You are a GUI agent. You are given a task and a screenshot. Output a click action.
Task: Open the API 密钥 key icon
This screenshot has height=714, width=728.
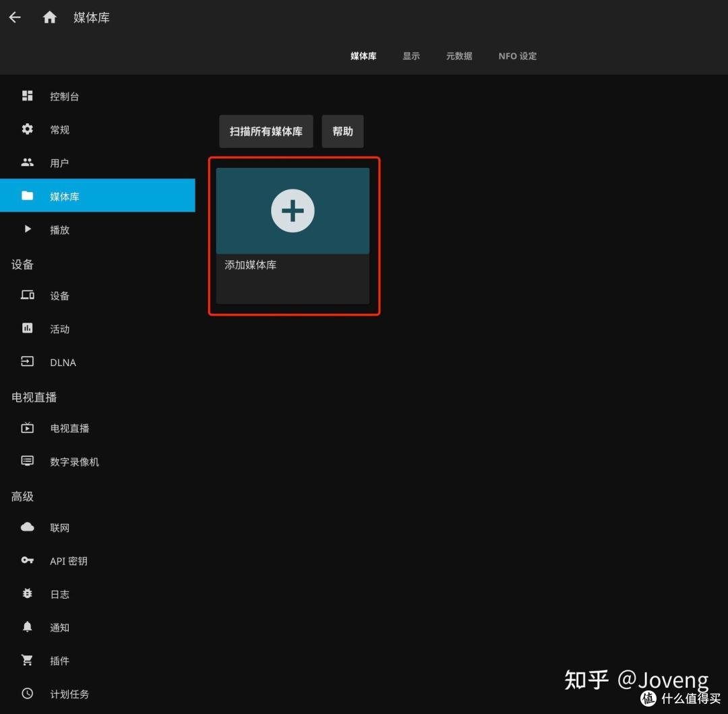pos(27,560)
